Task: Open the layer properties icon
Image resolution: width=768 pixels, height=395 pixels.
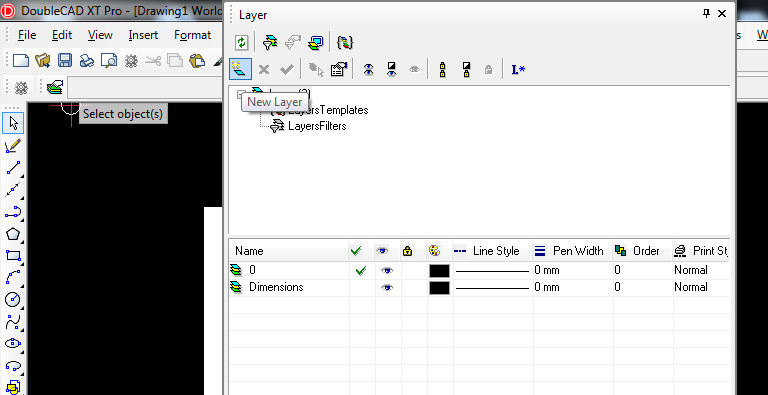Action: [x=338, y=70]
